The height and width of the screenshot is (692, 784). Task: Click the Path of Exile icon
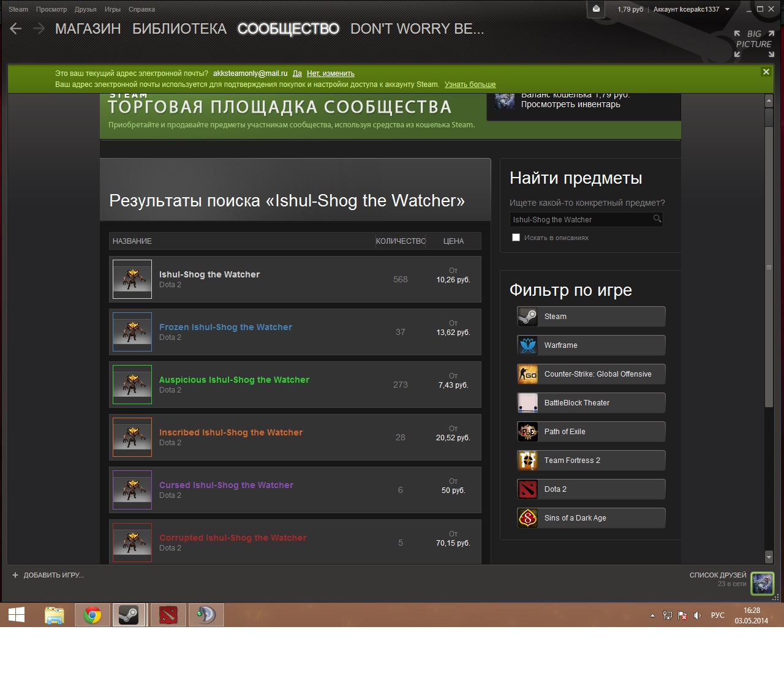528,432
